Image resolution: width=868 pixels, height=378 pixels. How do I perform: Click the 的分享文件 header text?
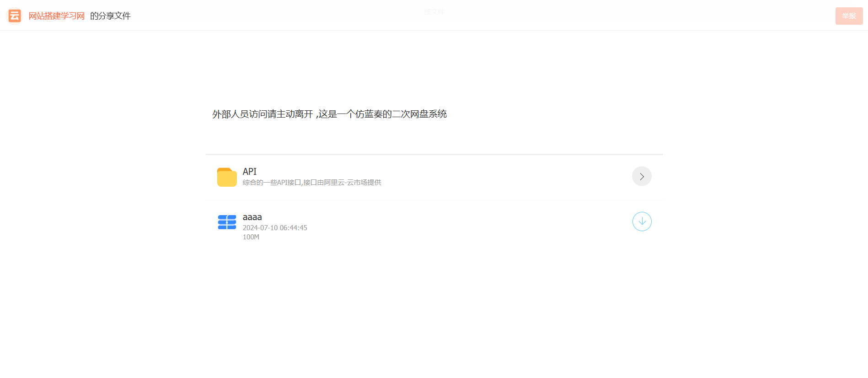point(110,16)
